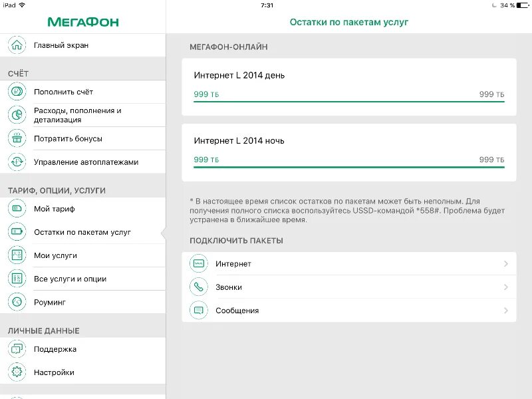Screen dimensions: 532x399
Task: Tap Звонки under Подключить пакеты
Action: [x=349, y=287]
